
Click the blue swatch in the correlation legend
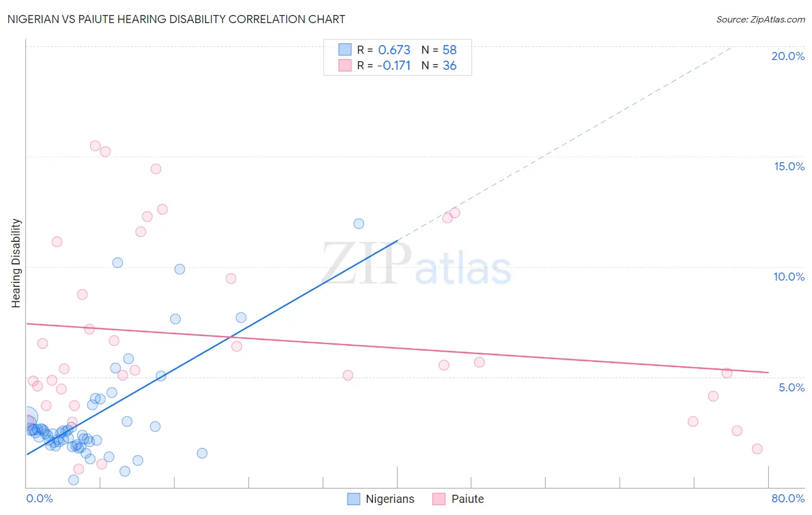tap(345, 50)
